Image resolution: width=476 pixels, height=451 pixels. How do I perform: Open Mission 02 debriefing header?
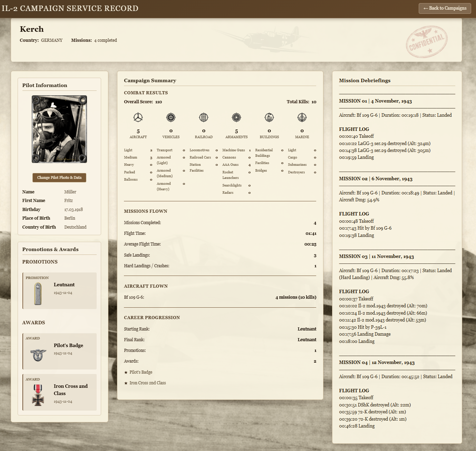pyautogui.click(x=376, y=179)
